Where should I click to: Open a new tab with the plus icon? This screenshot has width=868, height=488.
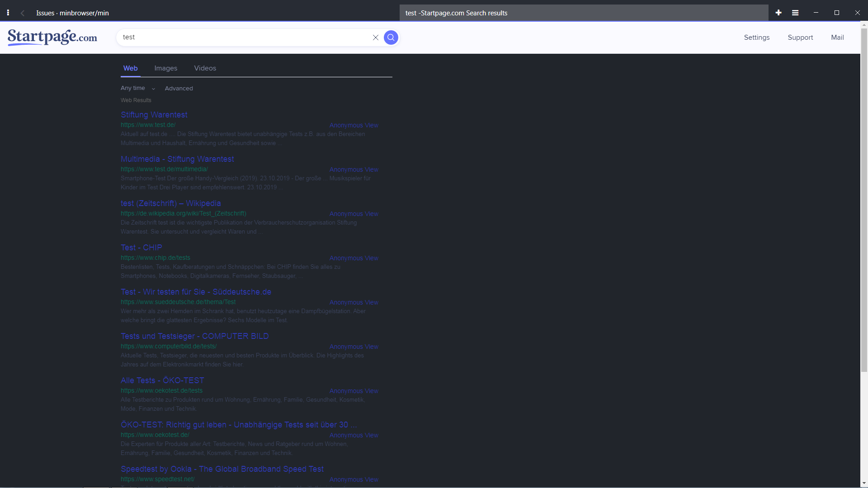coord(778,13)
